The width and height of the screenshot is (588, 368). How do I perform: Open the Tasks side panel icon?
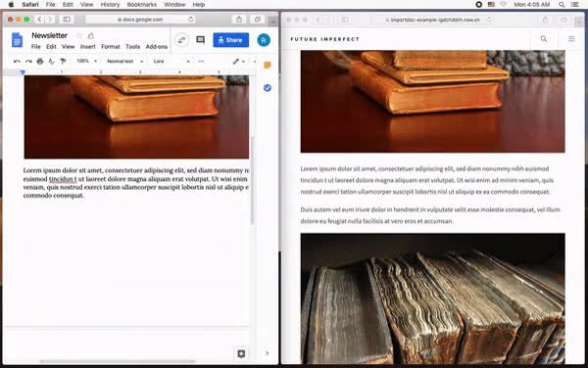[x=268, y=88]
